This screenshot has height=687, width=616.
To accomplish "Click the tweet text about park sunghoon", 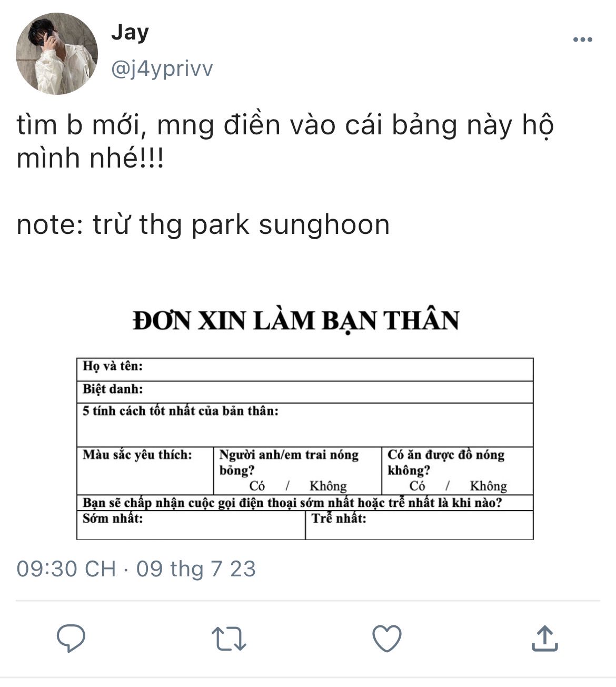I will [x=203, y=225].
